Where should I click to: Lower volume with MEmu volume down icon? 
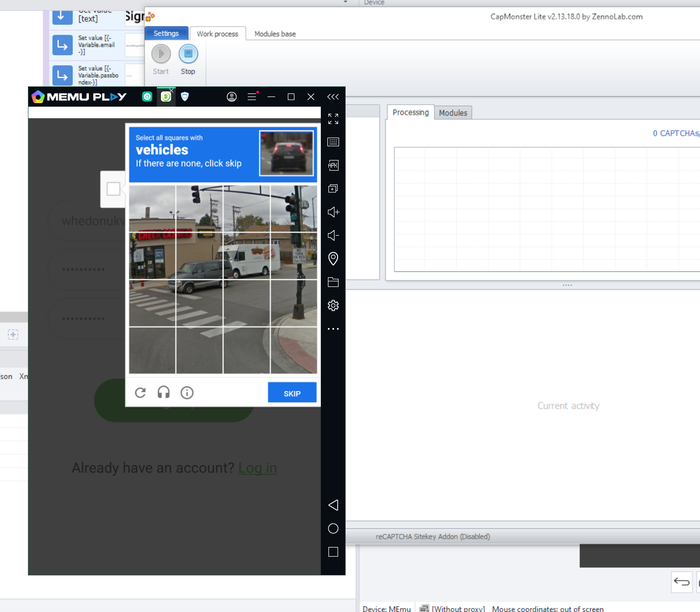coord(333,235)
